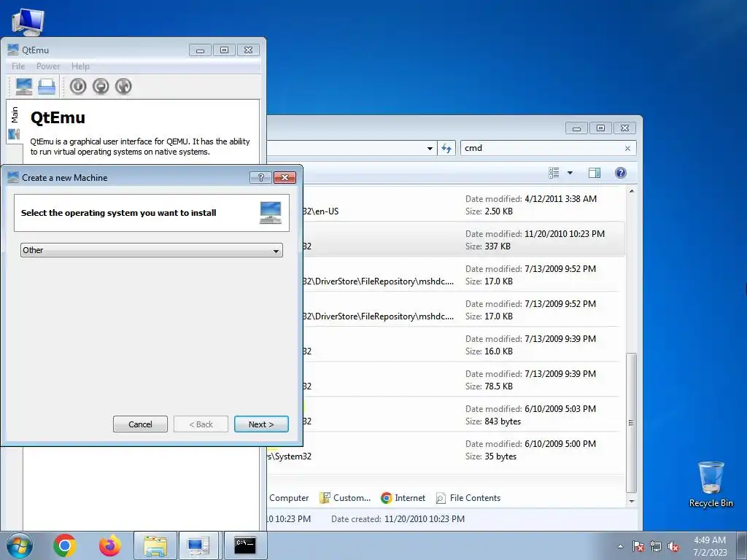Switch to Command Prompt in the taskbar

tap(245, 545)
